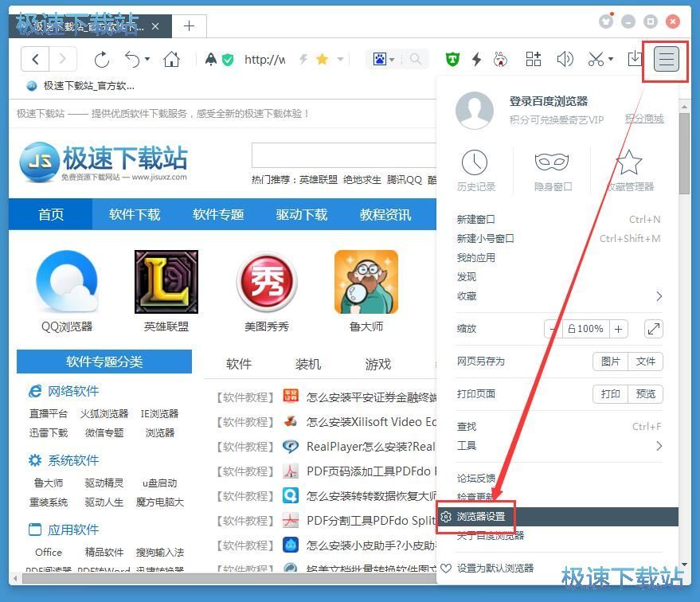The height and width of the screenshot is (602, 700).
Task: Open the QQ浏览器 app icon
Action: [x=67, y=282]
